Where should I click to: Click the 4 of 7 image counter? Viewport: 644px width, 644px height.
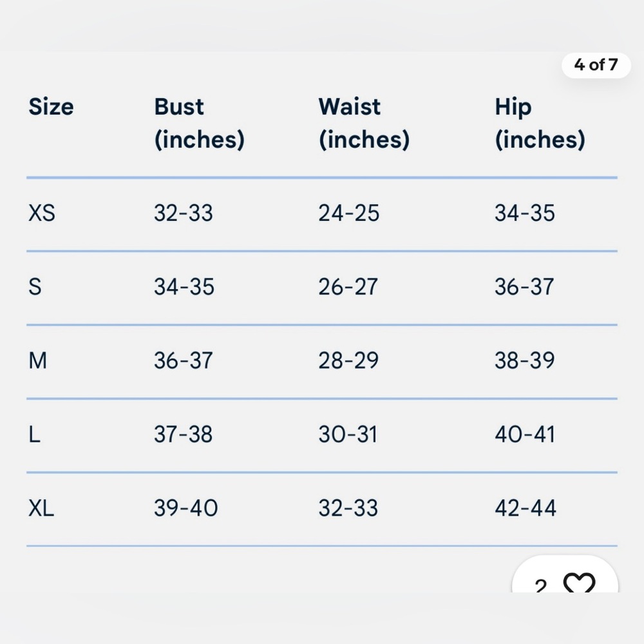click(x=596, y=65)
